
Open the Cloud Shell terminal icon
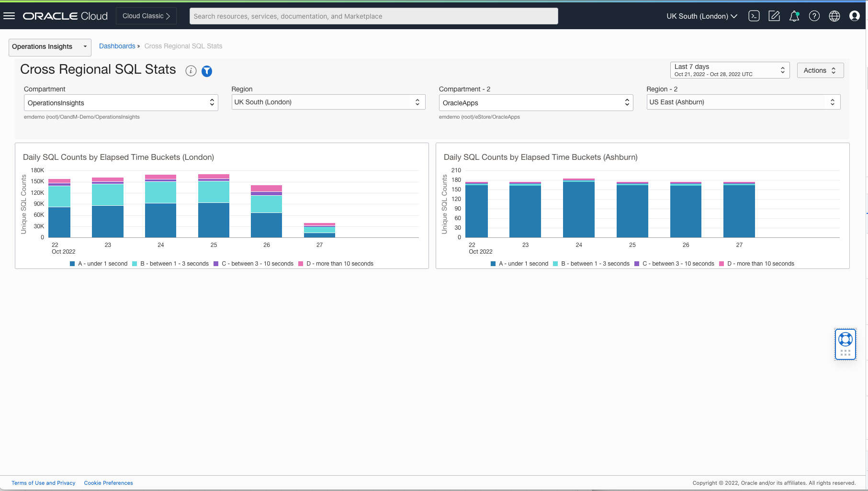coord(754,16)
